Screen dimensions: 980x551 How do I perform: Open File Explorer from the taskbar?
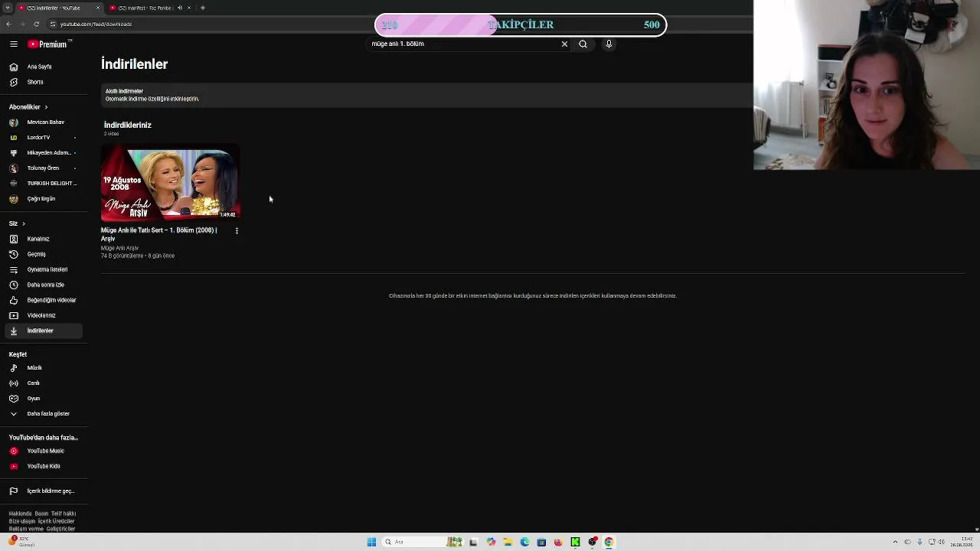pos(508,542)
